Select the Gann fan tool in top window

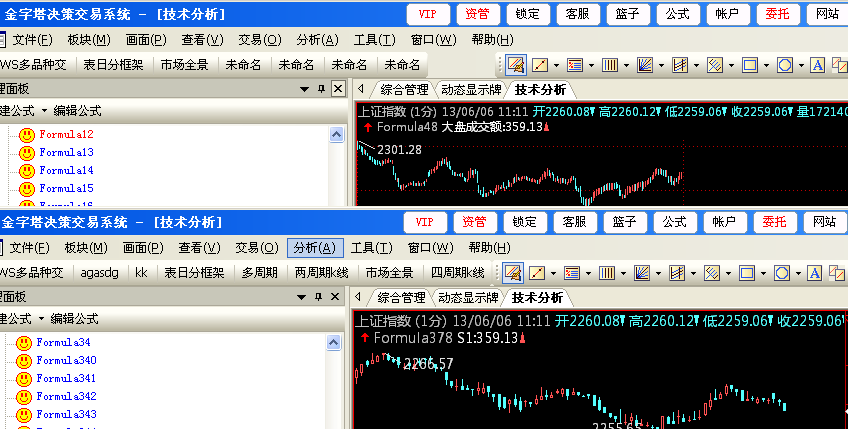pyautogui.click(x=645, y=65)
